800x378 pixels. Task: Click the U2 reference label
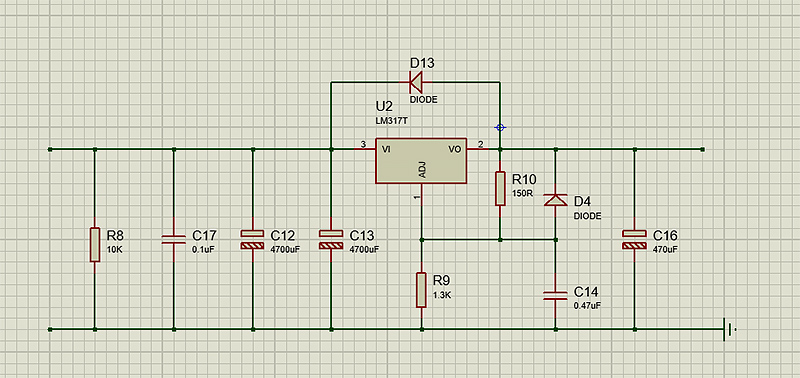[384, 106]
